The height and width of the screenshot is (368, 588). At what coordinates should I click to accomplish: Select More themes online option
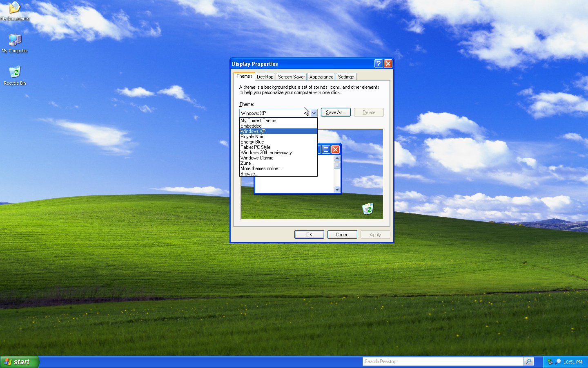coord(278,168)
